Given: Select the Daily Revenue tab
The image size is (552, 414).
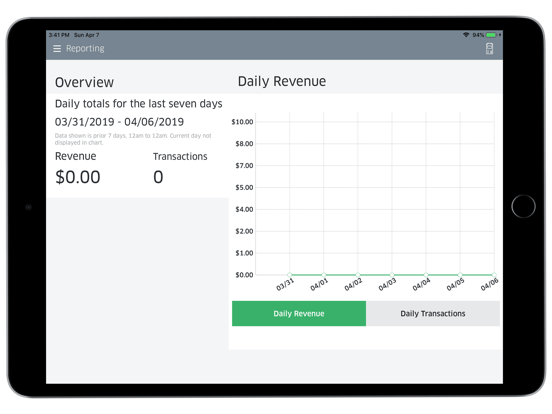Looking at the screenshot, I should coord(299,313).
